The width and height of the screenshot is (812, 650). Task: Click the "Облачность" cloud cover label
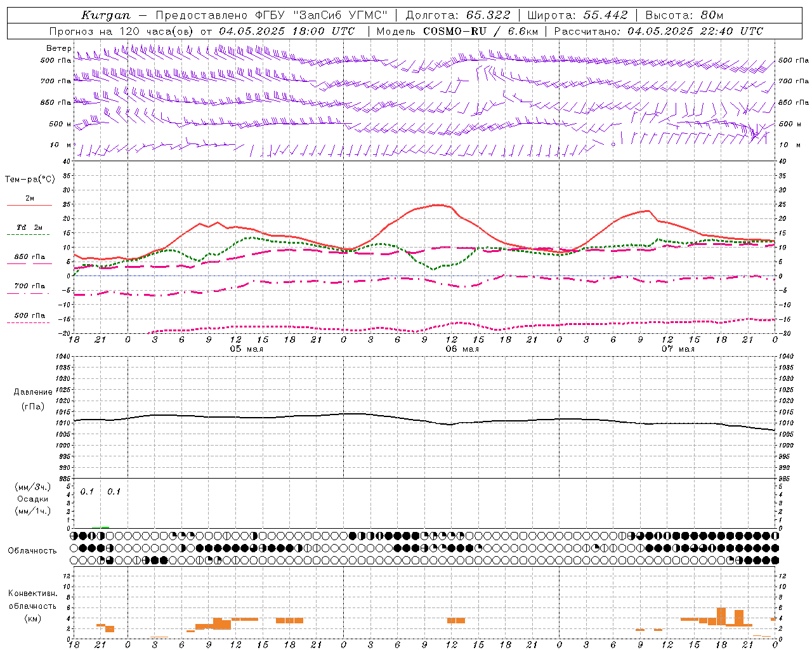32,551
